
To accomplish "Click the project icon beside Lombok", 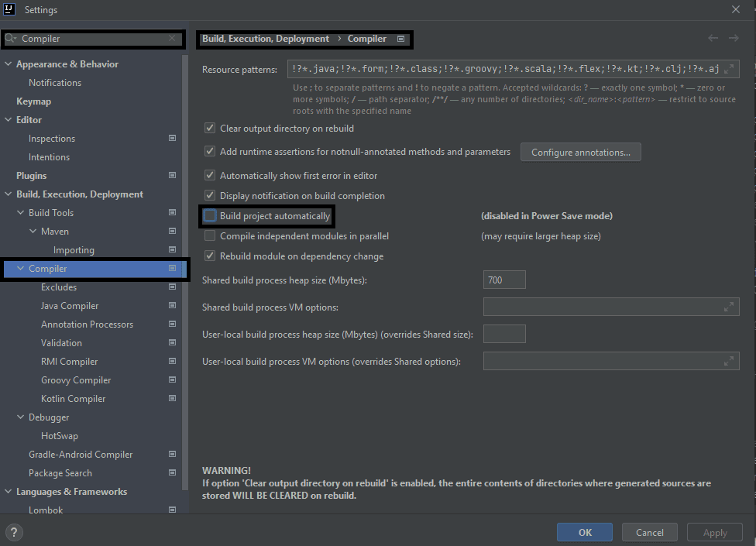I will (x=172, y=510).
